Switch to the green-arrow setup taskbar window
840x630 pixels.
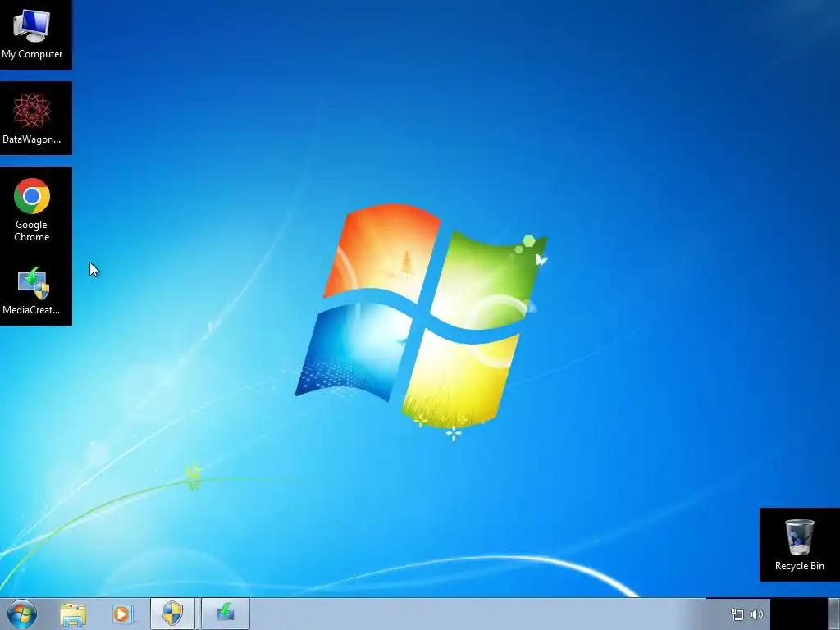click(x=226, y=614)
